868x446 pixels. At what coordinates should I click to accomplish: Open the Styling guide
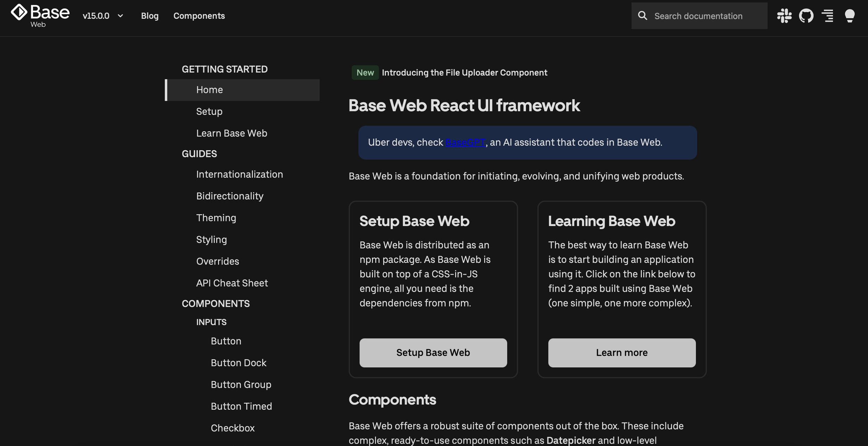pyautogui.click(x=211, y=240)
